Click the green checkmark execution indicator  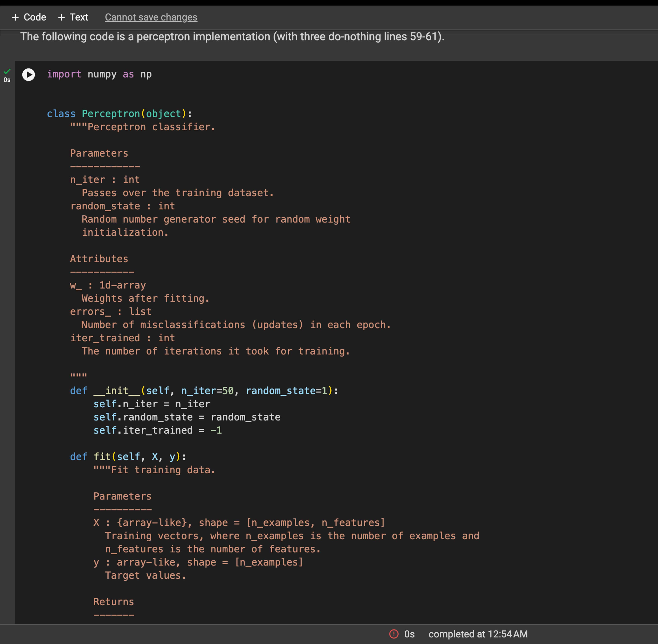pyautogui.click(x=7, y=71)
